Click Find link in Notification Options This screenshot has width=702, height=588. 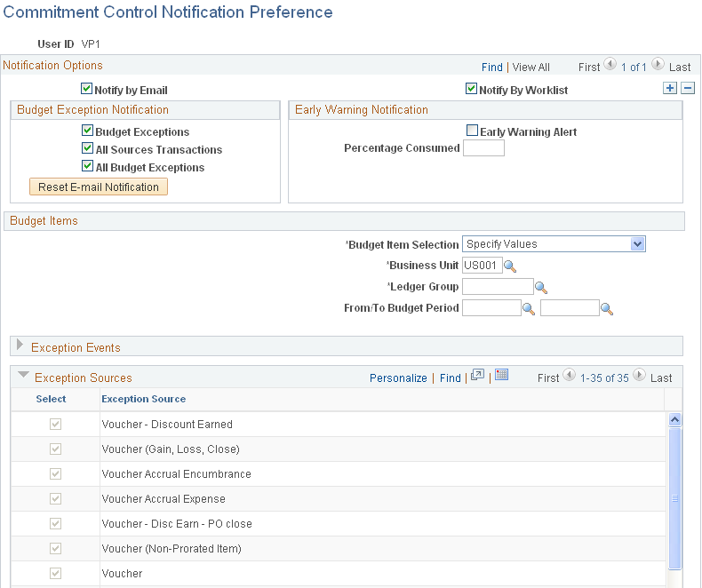492,68
